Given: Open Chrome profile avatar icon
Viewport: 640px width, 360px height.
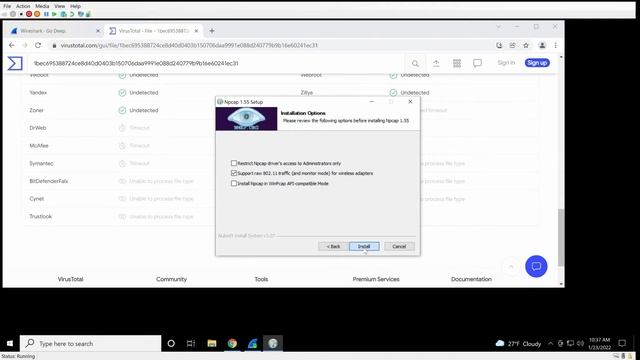Looking at the screenshot, I should pyautogui.click(x=542, y=45).
